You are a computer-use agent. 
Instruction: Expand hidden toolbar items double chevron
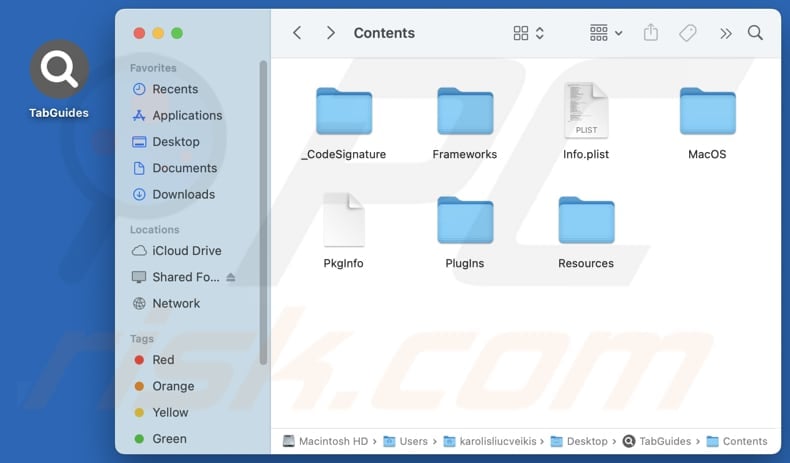pos(726,34)
